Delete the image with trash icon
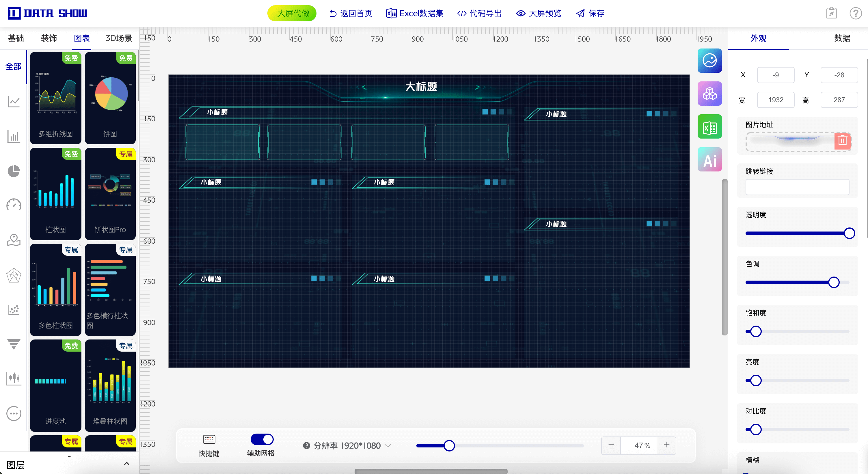Screen dimensions: 868x474 [842, 141]
